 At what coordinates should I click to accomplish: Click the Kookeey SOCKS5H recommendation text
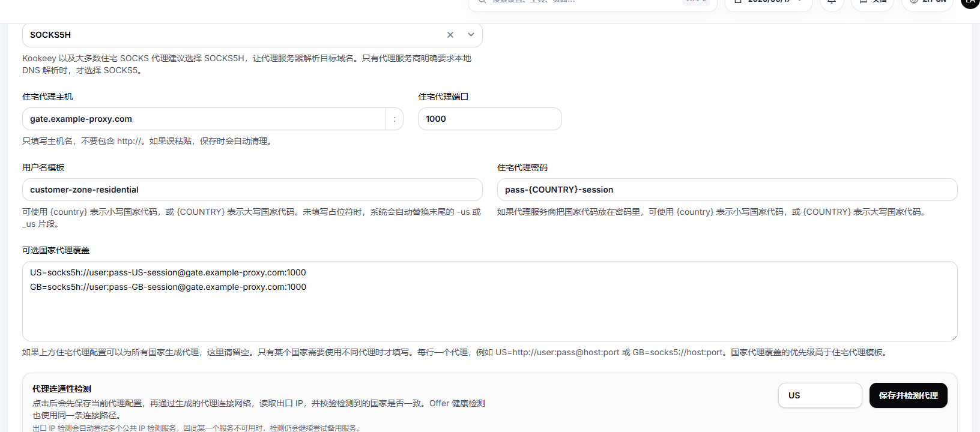[x=247, y=64]
